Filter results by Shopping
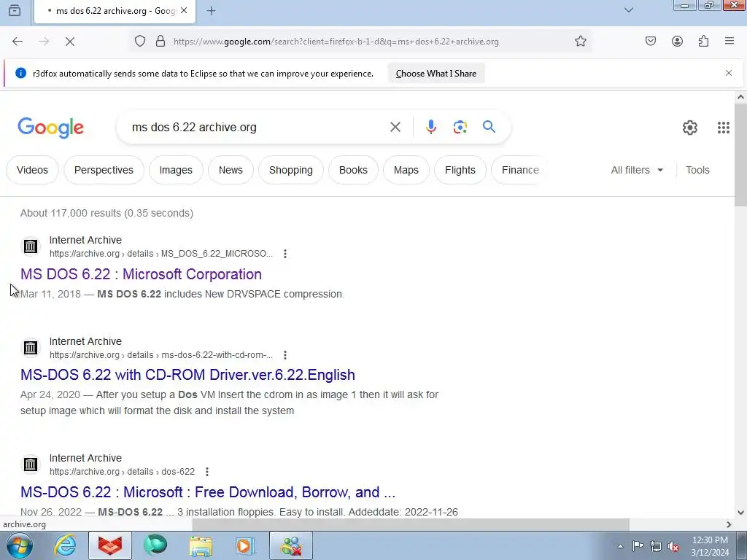 (290, 170)
